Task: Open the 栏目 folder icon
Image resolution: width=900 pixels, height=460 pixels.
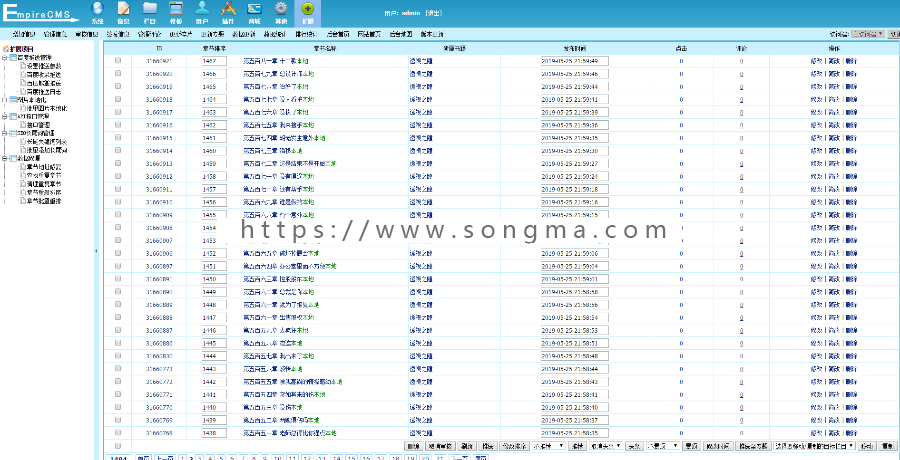Action: click(x=150, y=9)
